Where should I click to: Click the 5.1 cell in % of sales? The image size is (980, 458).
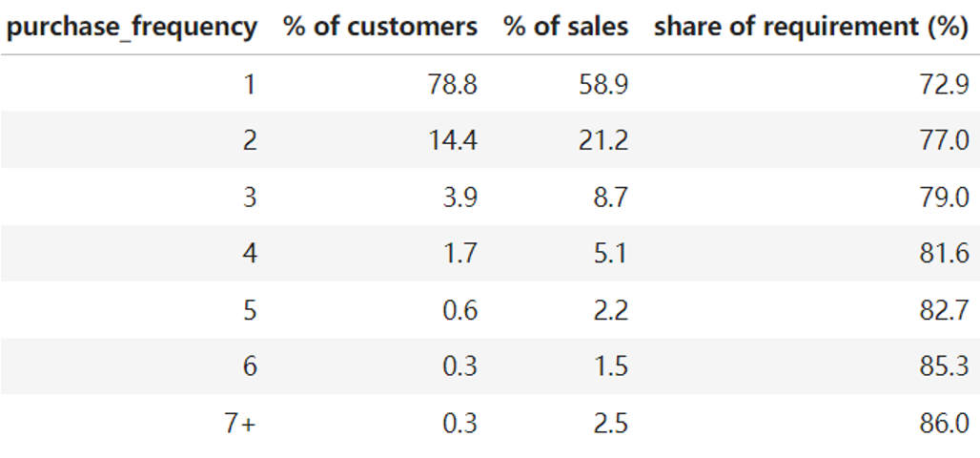609,254
